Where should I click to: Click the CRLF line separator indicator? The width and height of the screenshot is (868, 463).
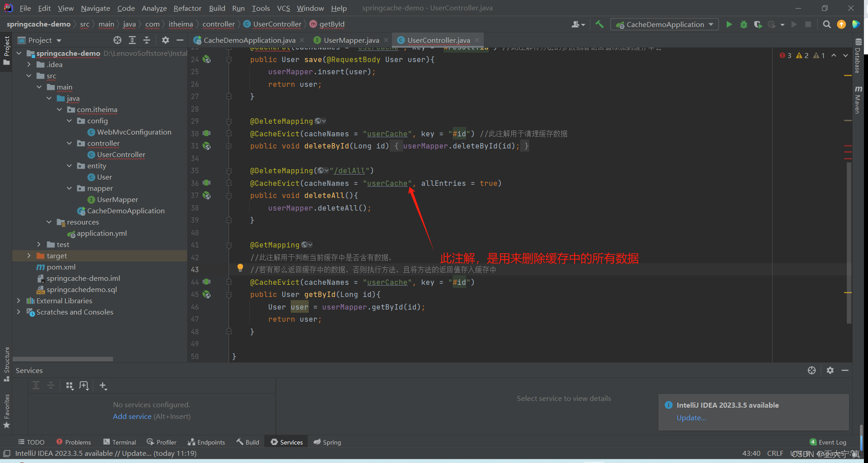(775, 454)
